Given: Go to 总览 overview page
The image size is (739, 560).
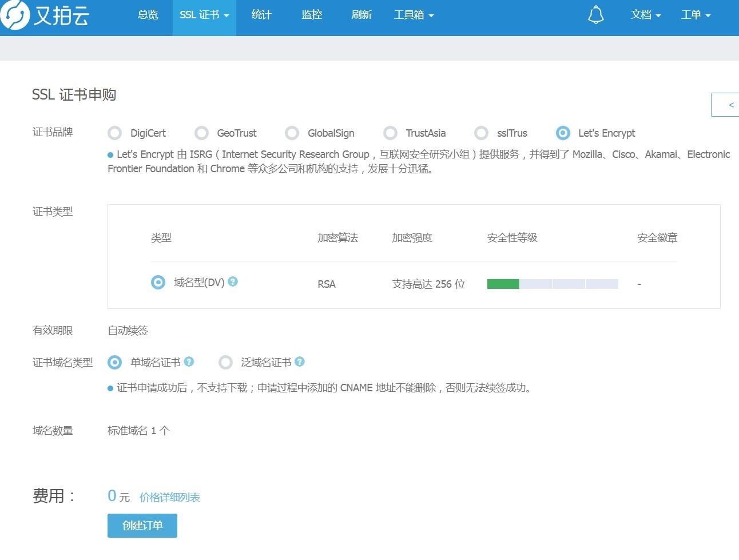Looking at the screenshot, I should coord(148,15).
